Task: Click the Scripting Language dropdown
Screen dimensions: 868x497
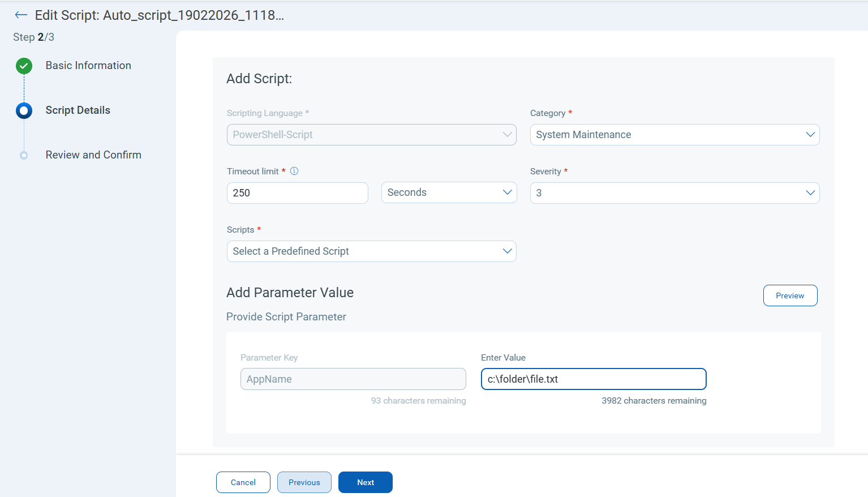Action: tap(371, 135)
